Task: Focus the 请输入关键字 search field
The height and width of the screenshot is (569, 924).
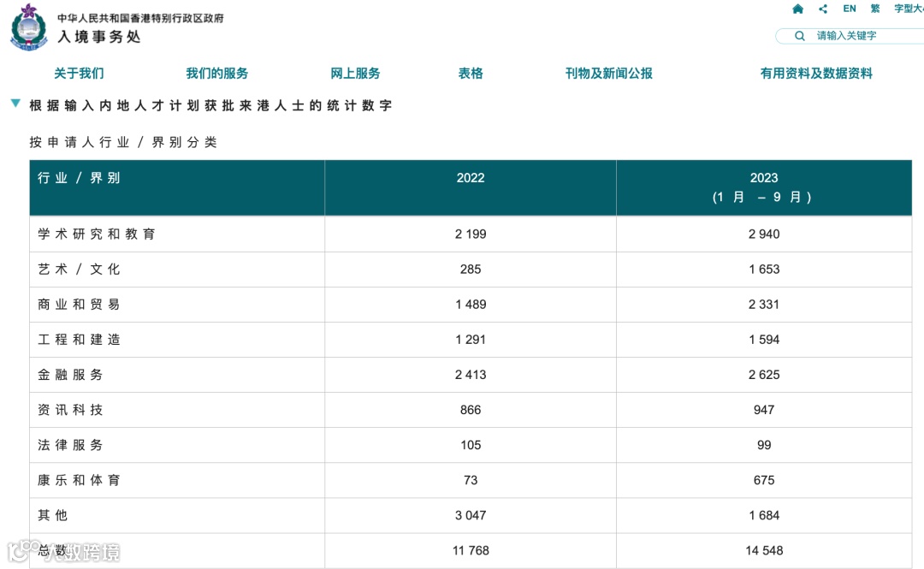Action: coord(850,36)
